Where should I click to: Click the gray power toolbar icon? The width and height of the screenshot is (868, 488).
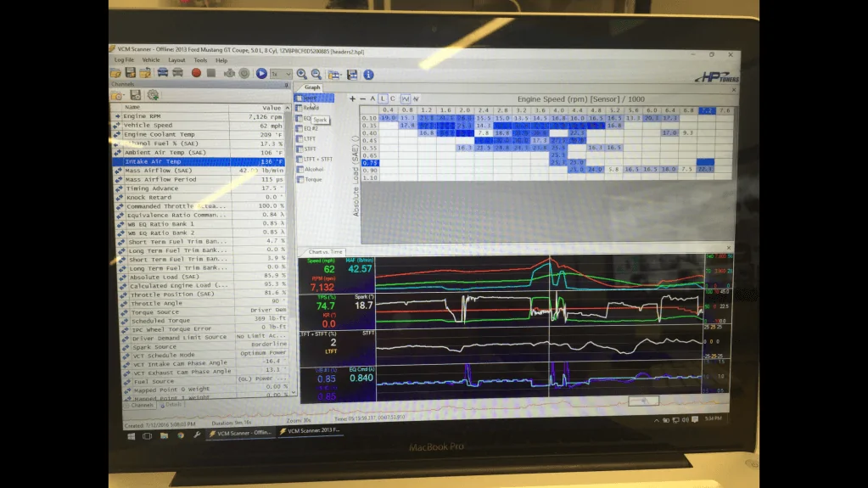244,74
